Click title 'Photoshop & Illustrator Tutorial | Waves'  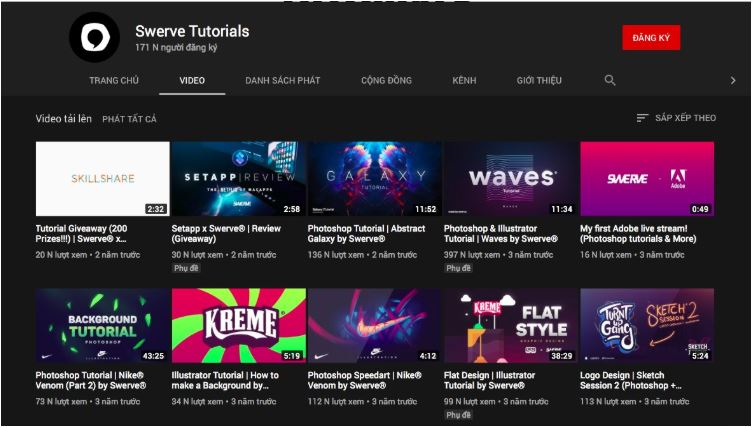(501, 234)
